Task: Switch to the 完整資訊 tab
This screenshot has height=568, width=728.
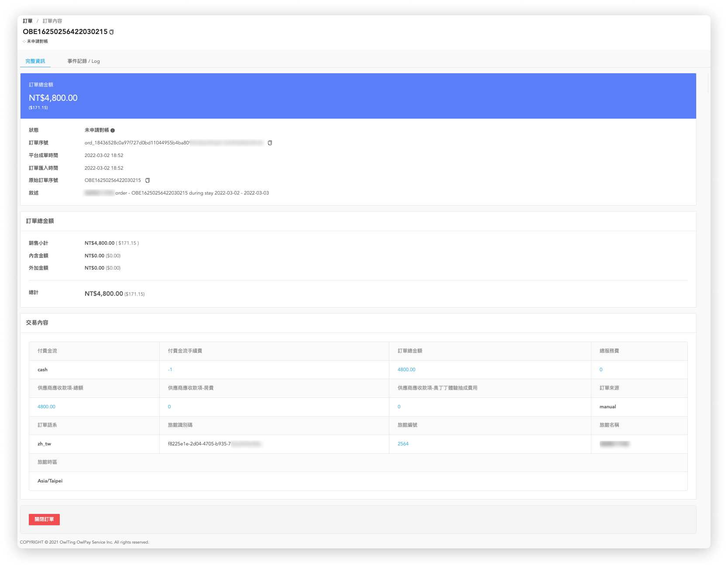Action: (35, 61)
